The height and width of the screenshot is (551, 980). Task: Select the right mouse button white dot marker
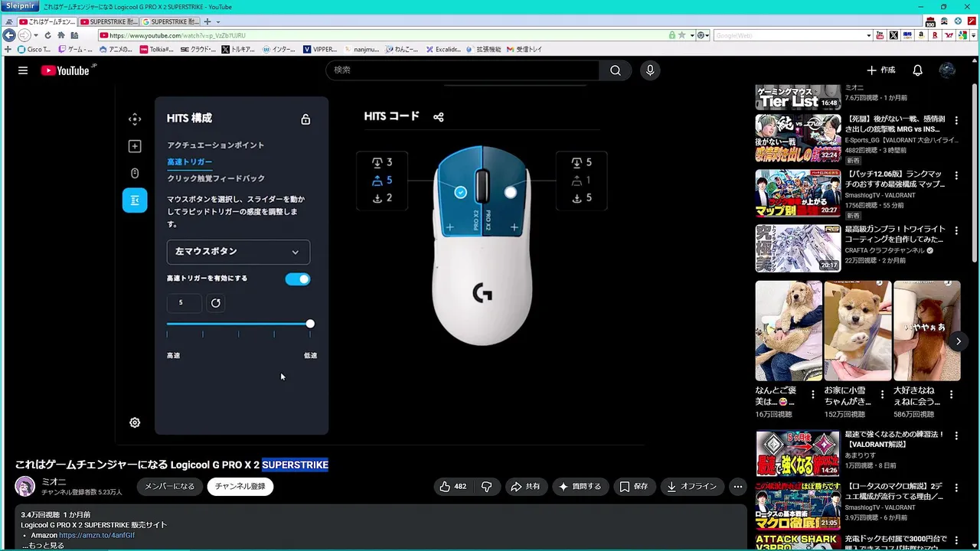pos(511,192)
